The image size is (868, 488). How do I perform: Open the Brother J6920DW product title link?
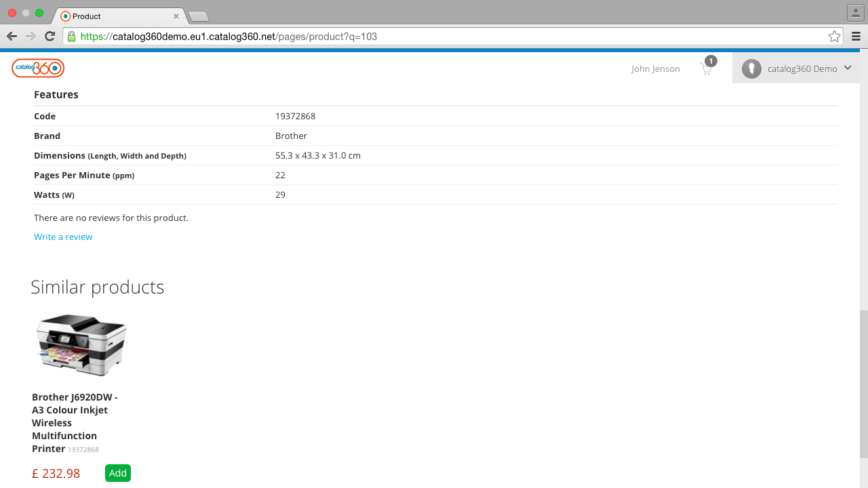pyautogui.click(x=75, y=423)
